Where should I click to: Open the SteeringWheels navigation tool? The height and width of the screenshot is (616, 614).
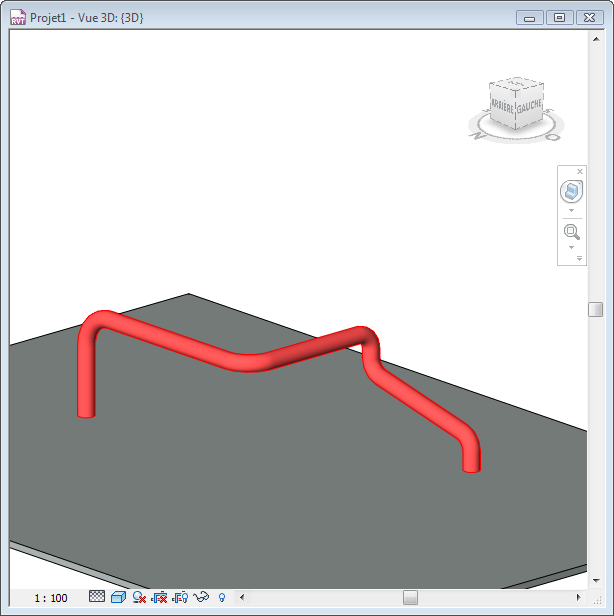[572, 191]
